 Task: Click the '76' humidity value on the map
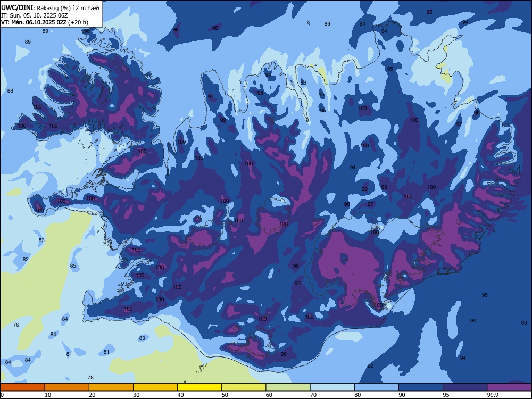(x=16, y=325)
